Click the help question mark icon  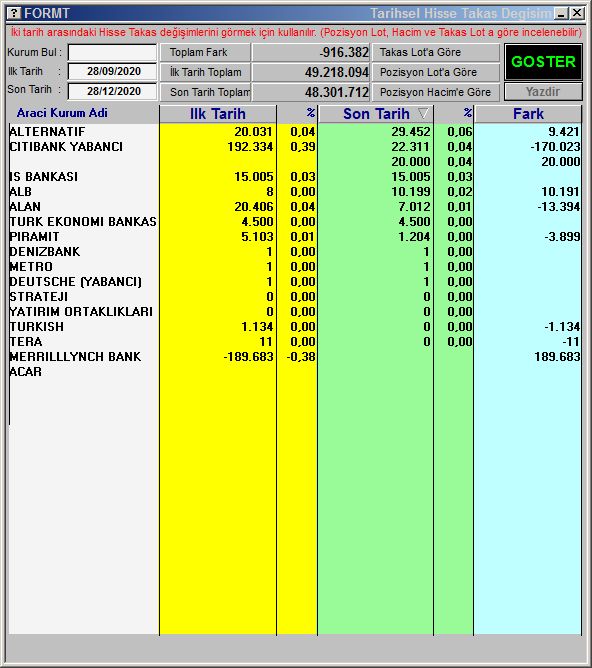coord(14,13)
